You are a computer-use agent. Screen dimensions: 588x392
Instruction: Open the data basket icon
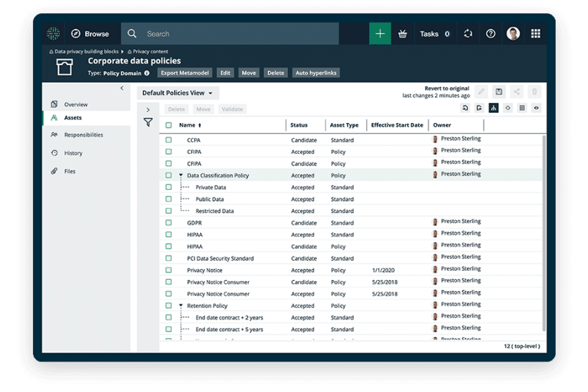click(402, 34)
